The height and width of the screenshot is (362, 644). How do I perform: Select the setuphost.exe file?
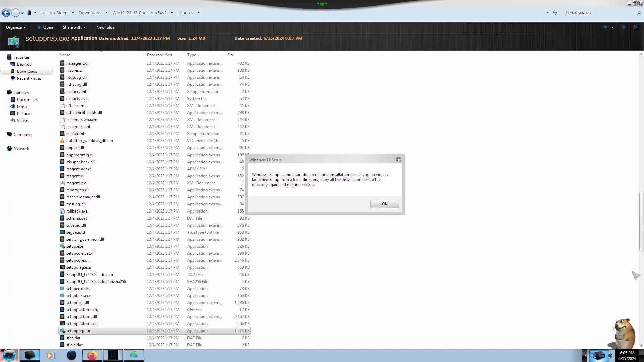point(78,296)
